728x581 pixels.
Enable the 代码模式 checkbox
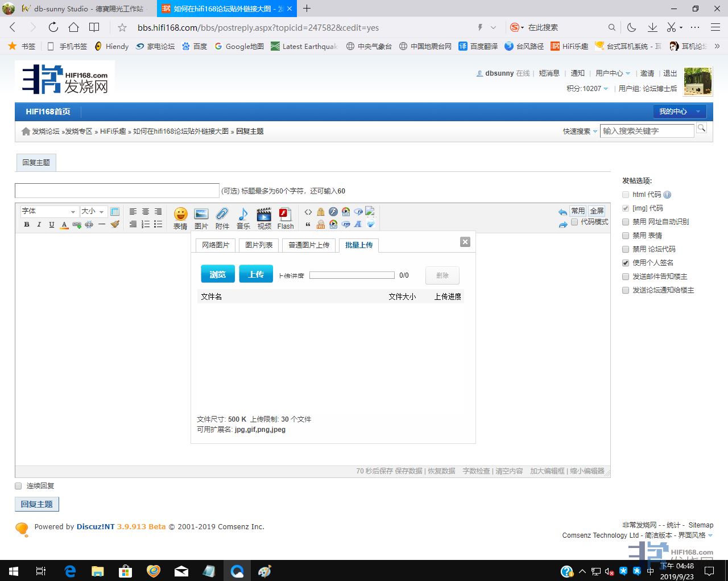(574, 222)
